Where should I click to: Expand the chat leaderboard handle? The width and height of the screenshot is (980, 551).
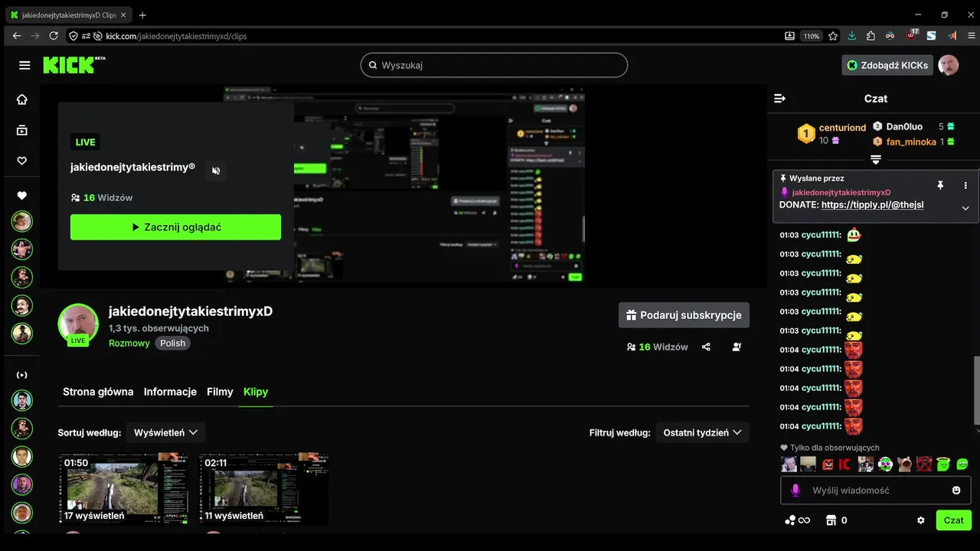(876, 159)
